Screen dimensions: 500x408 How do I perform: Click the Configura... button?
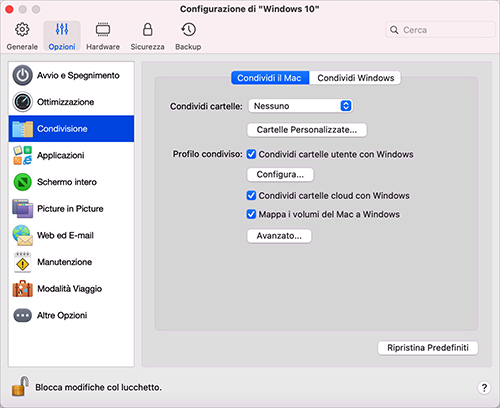280,175
